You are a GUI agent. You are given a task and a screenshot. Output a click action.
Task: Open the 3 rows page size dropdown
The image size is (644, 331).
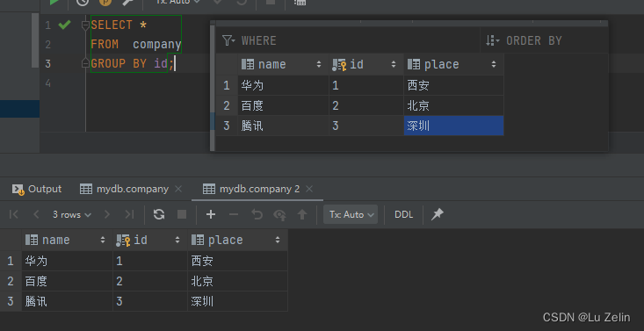click(71, 214)
